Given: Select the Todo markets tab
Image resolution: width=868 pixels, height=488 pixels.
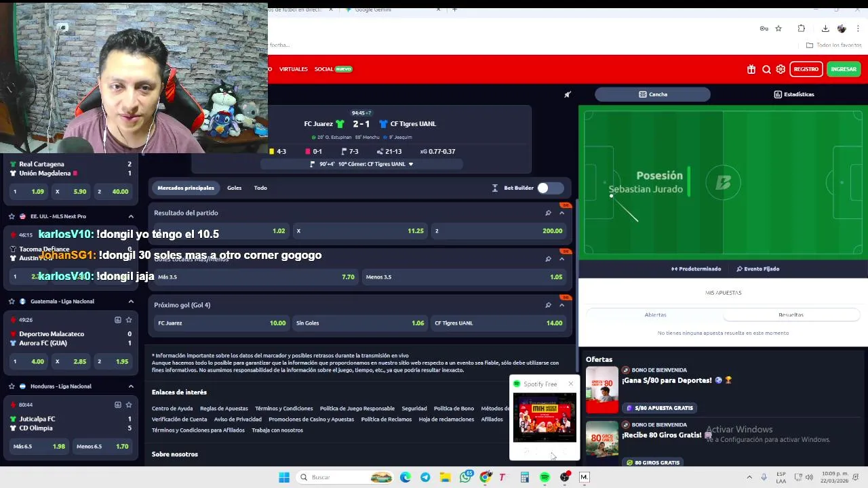Looking at the screenshot, I should point(260,188).
